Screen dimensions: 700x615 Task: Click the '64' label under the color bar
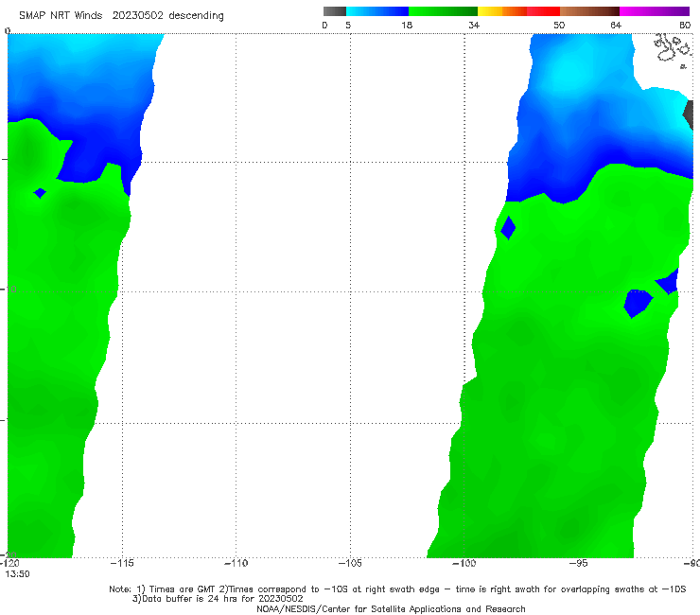616,26
